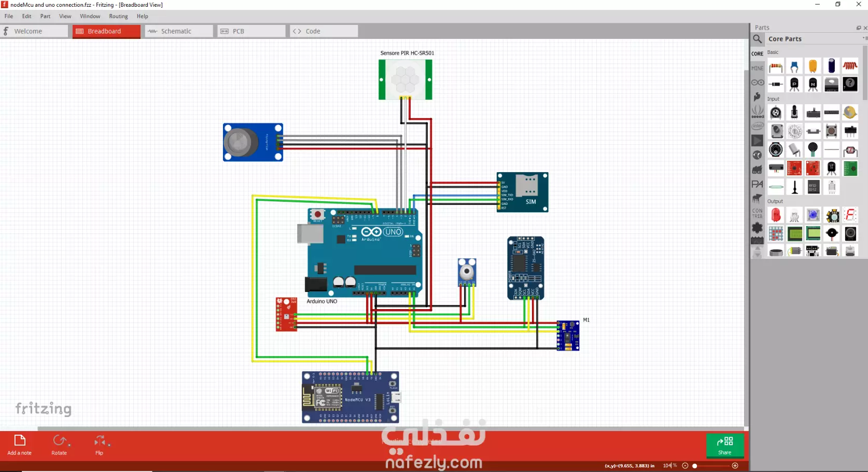Click the parts bin vertical scrollbar
868x472 pixels.
865,73
